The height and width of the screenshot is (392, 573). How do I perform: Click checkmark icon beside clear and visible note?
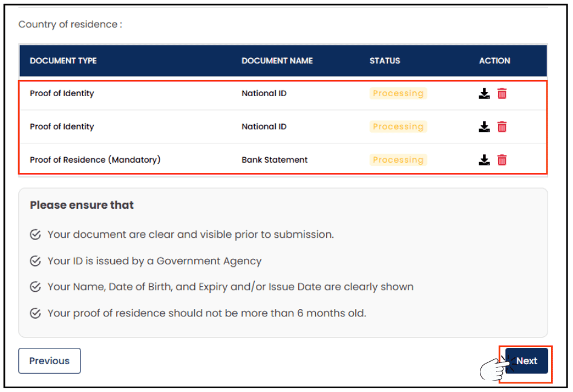(36, 235)
